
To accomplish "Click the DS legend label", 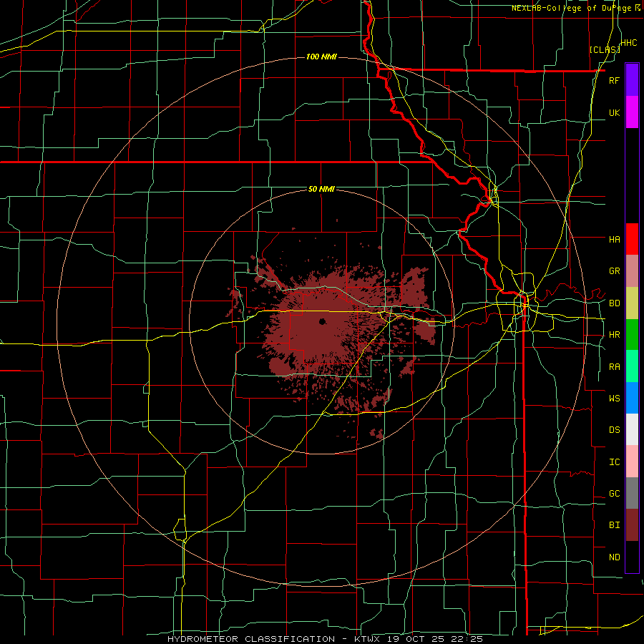I will click(614, 430).
